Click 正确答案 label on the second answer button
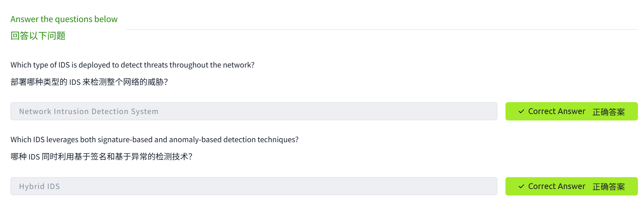 [608, 187]
